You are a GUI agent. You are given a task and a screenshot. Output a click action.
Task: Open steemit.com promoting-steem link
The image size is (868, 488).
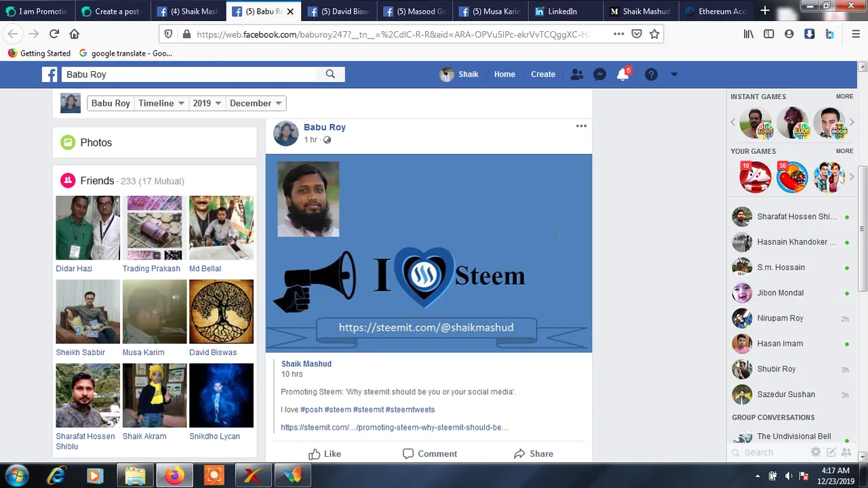pos(395,427)
